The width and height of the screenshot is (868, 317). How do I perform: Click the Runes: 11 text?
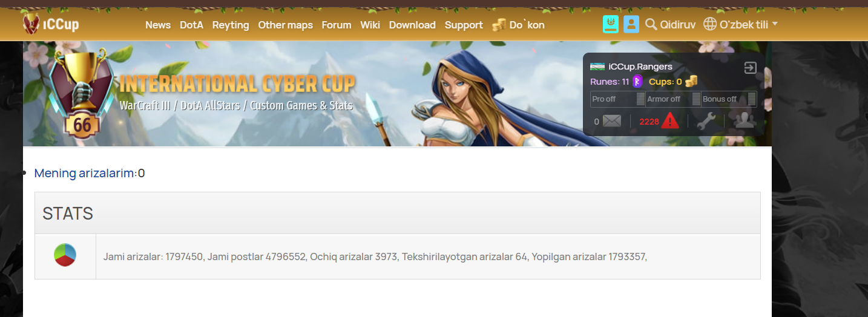click(x=610, y=82)
